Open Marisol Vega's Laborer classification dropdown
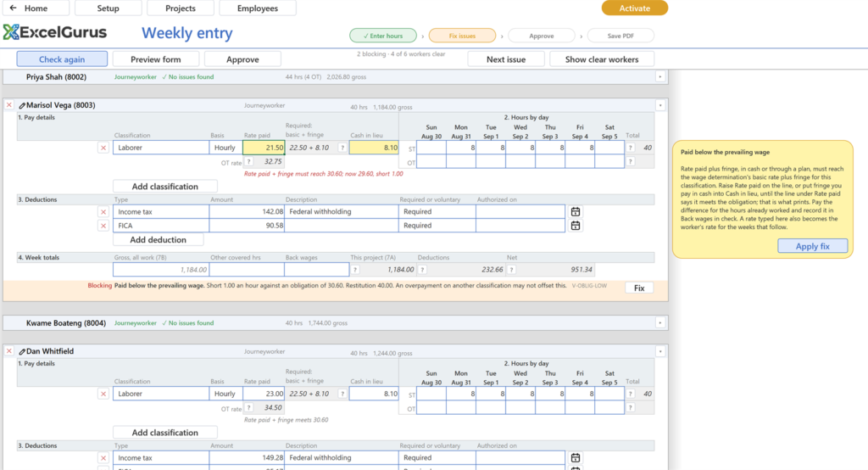This screenshot has width=868, height=470. tap(161, 148)
